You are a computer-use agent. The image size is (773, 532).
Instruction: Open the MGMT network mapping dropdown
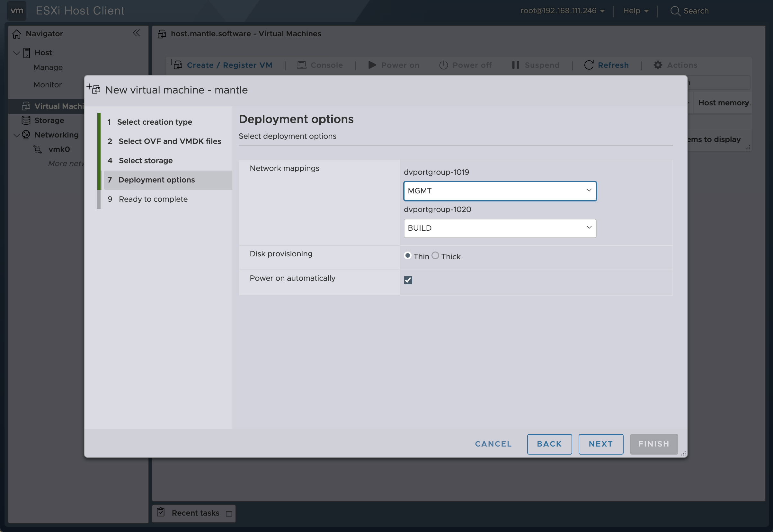[x=500, y=191]
